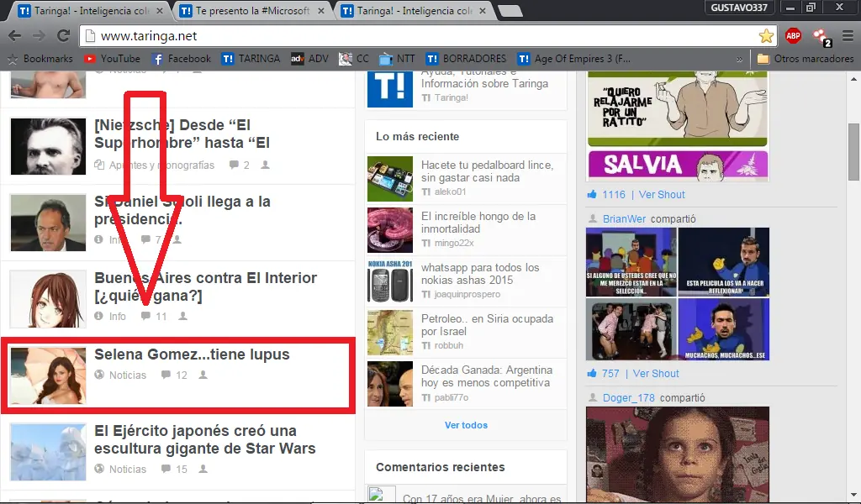This screenshot has width=861, height=504.
Task: Open Hacete tu pedalboard lince post
Action: [487, 171]
